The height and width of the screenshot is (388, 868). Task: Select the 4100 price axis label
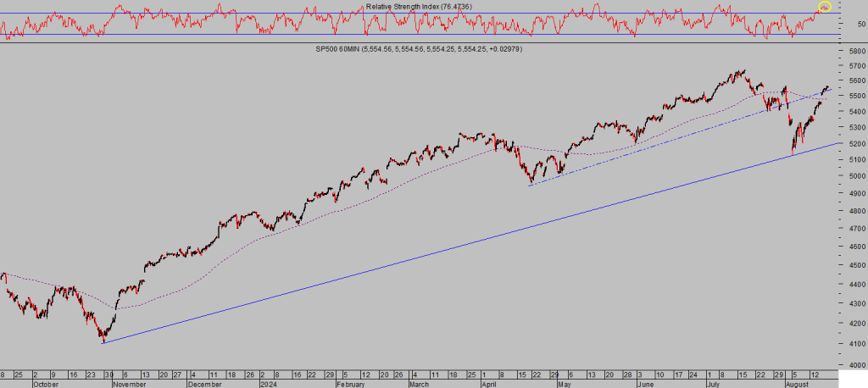(x=854, y=346)
